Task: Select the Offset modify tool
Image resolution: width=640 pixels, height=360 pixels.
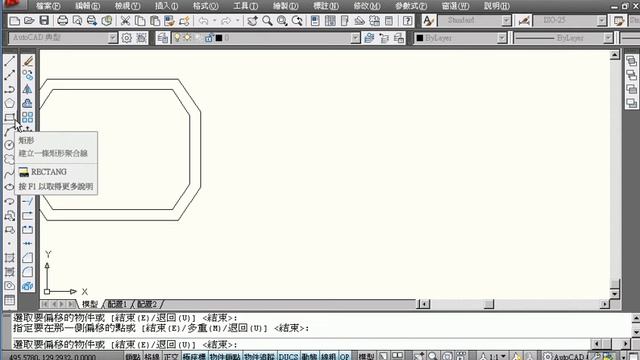Action: 27,103
